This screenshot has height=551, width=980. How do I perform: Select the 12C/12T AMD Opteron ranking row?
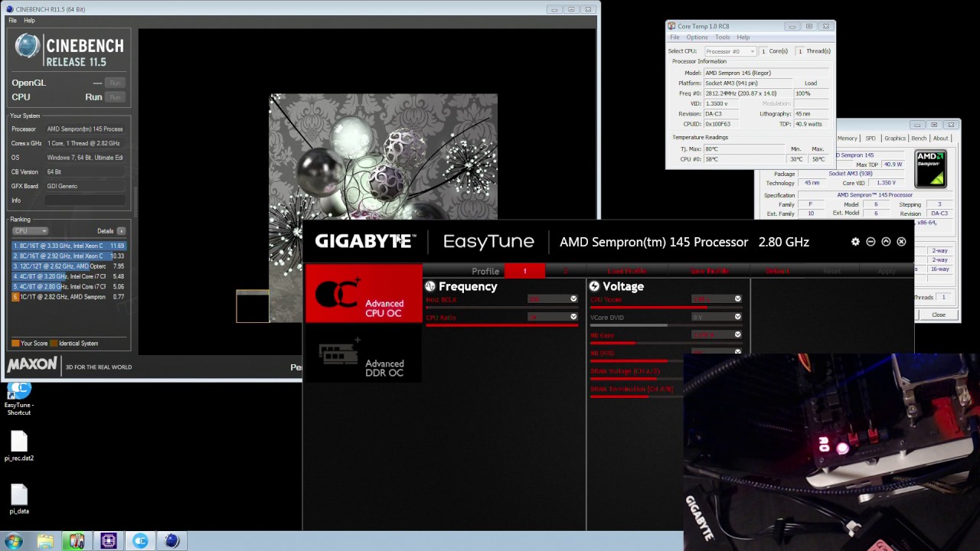(x=69, y=266)
